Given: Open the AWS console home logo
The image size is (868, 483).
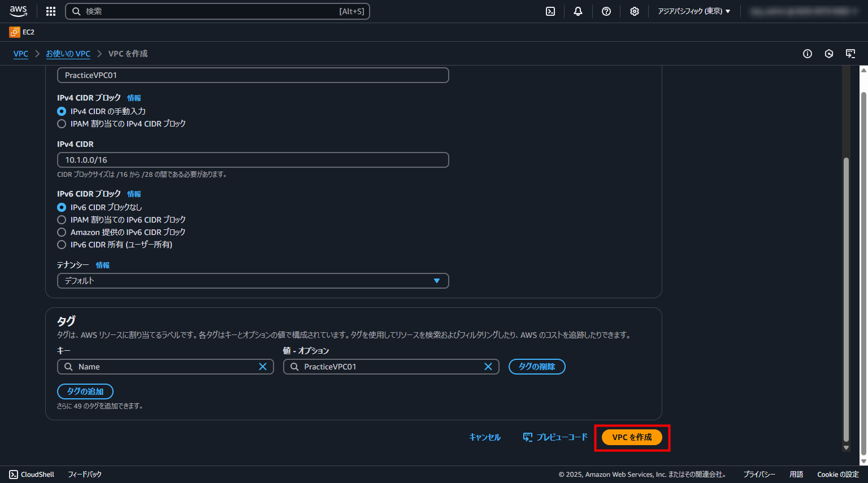Looking at the screenshot, I should coord(19,11).
